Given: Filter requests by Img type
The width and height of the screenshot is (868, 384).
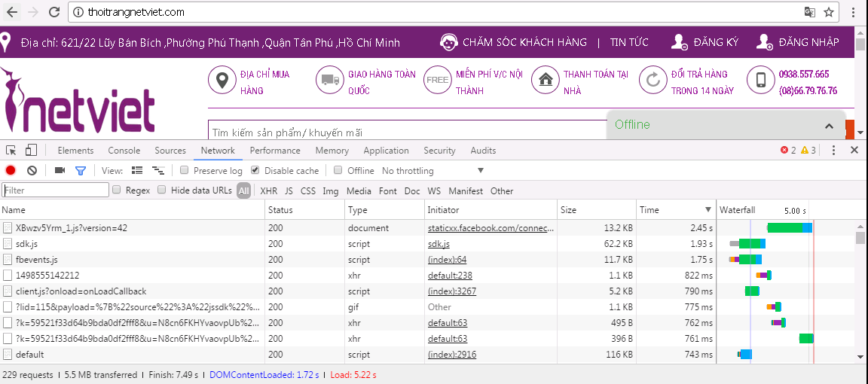Looking at the screenshot, I should coord(331,191).
